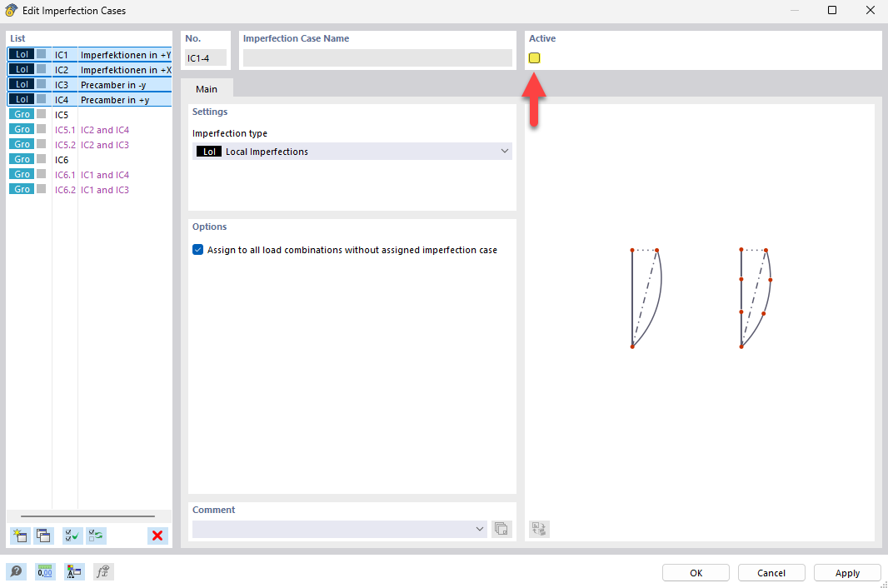Select IC5.1 IC2 and IC4 row
The width and height of the screenshot is (888, 588).
point(89,130)
